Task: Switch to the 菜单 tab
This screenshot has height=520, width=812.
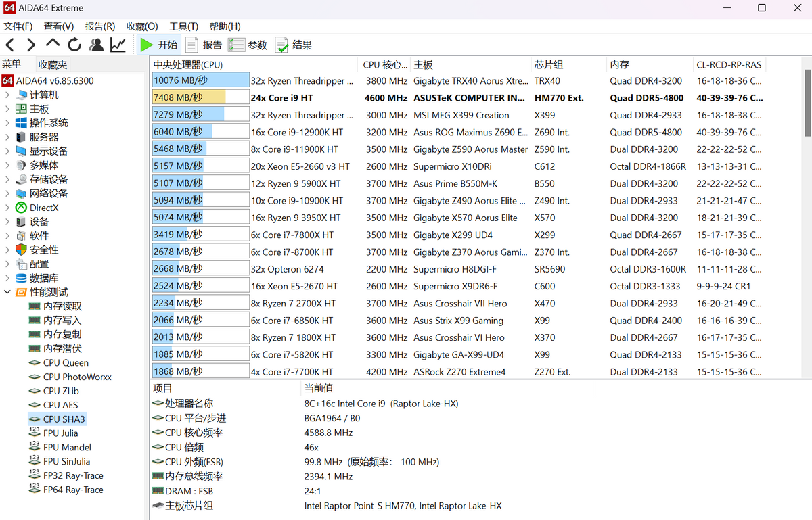Action: pos(12,64)
